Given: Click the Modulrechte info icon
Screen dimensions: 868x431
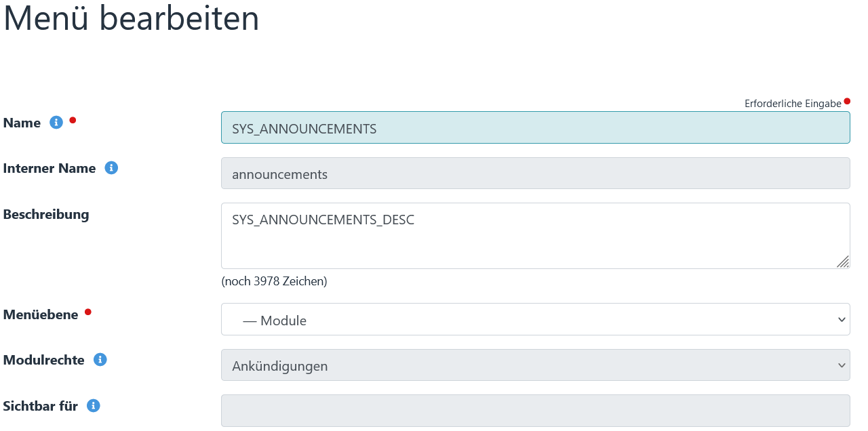Looking at the screenshot, I should pos(100,360).
